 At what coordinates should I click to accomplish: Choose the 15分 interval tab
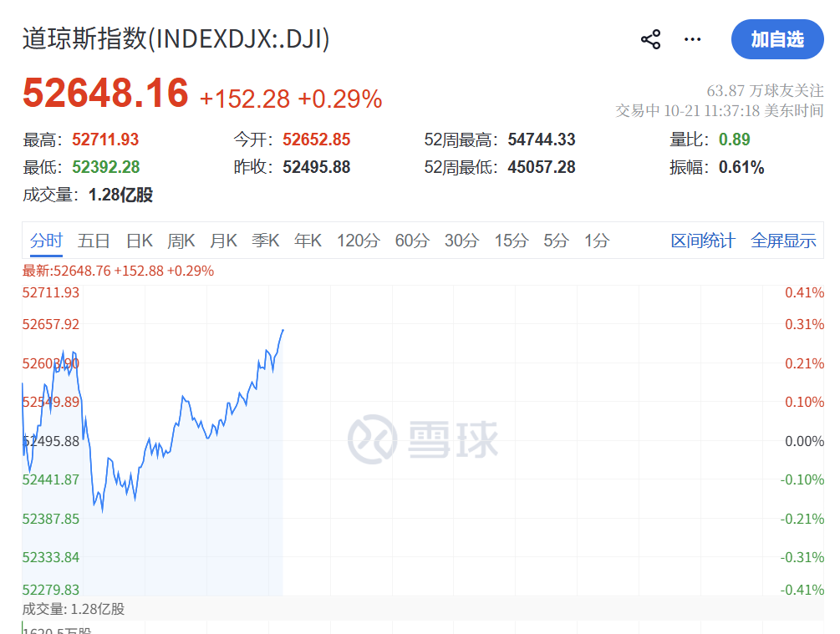512,241
